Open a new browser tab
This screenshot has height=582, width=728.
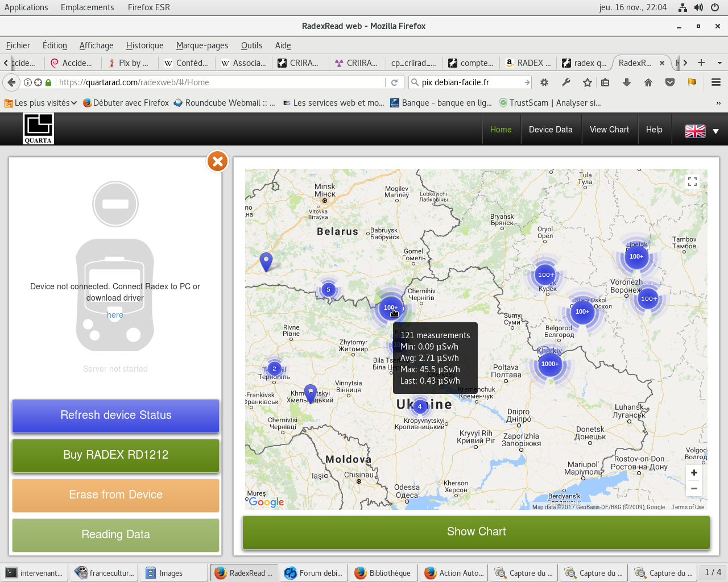point(701,63)
